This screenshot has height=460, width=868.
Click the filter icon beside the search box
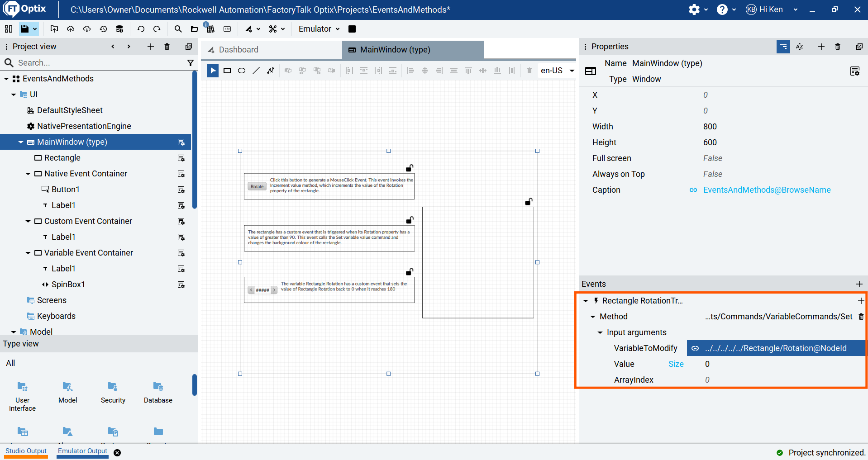click(x=191, y=63)
